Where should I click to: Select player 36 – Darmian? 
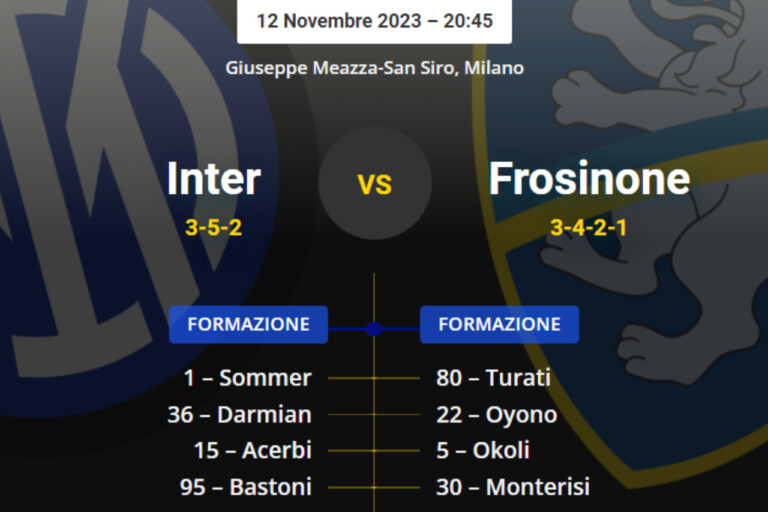[x=239, y=414]
